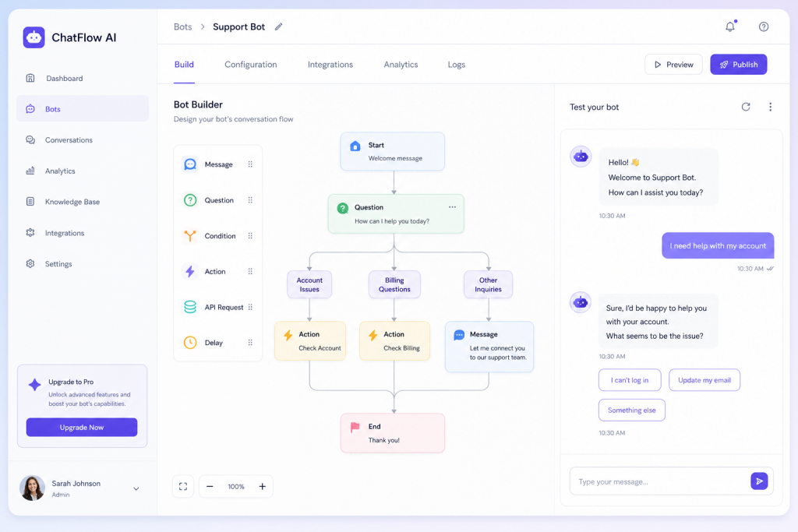Open the Question node three-dot menu
This screenshot has width=798, height=532.
pos(453,207)
